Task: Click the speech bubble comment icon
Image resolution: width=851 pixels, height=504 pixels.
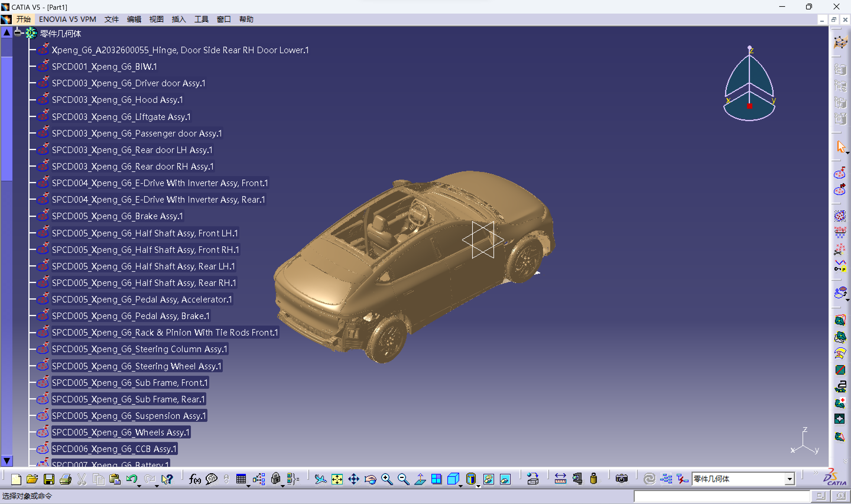Action: 211,479
